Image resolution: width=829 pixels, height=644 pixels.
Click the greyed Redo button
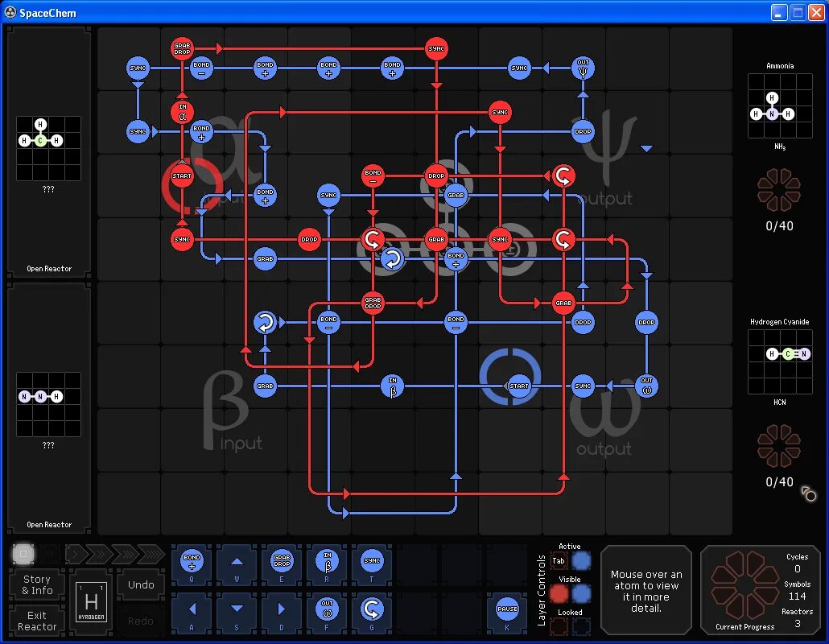click(x=141, y=621)
